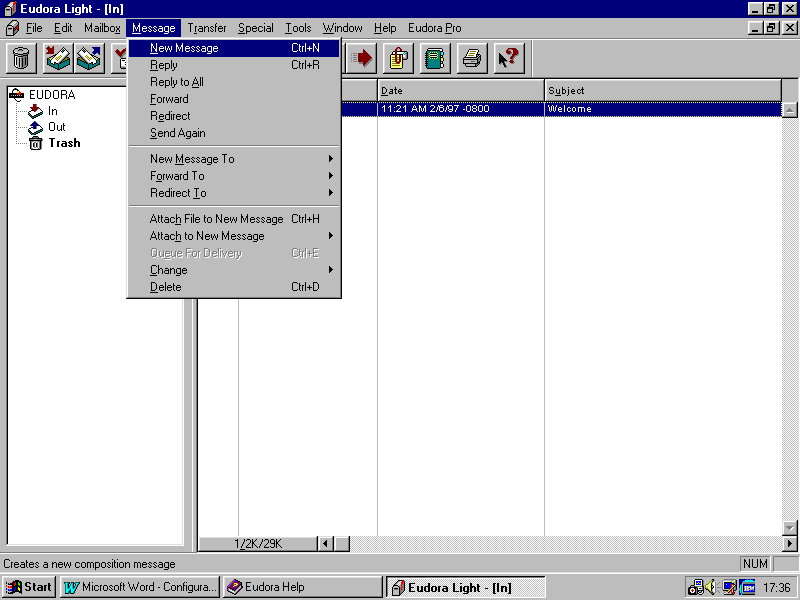The width and height of the screenshot is (800, 600).
Task: Open the Eudora Pro menu
Action: click(435, 28)
